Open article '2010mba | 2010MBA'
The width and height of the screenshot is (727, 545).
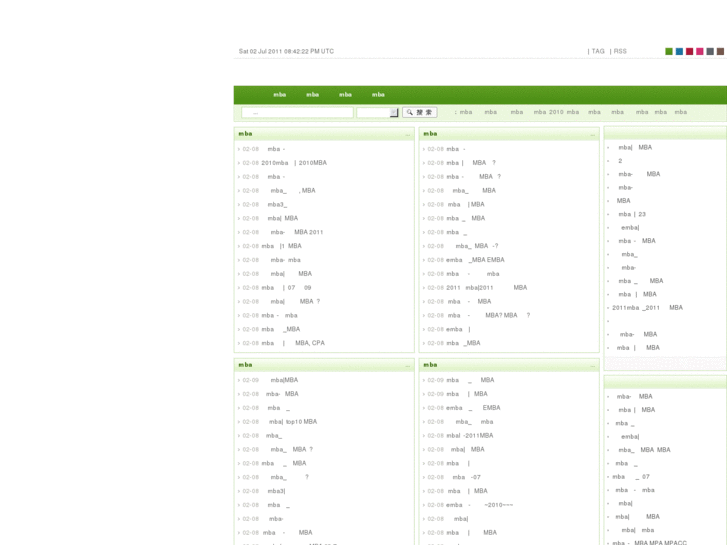pos(294,163)
